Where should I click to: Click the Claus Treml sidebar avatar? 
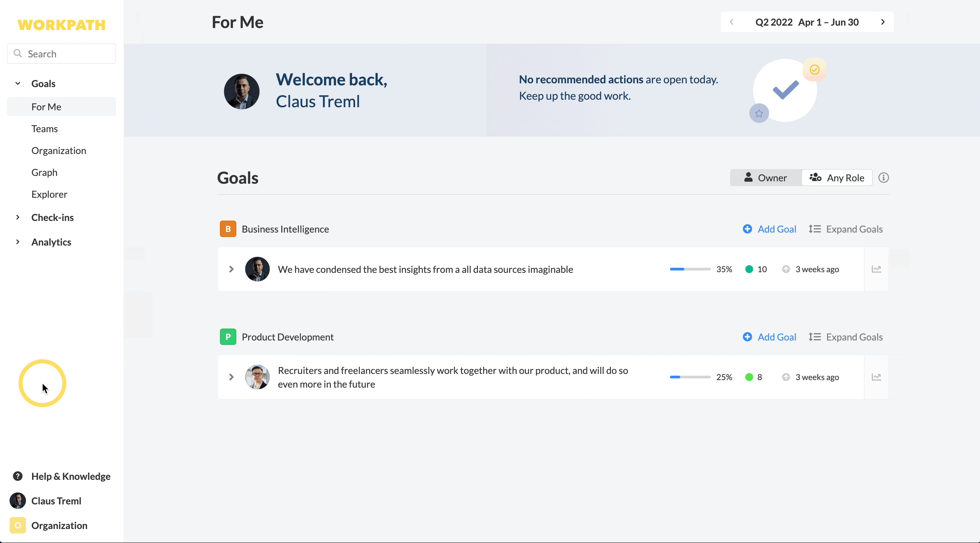pos(17,501)
